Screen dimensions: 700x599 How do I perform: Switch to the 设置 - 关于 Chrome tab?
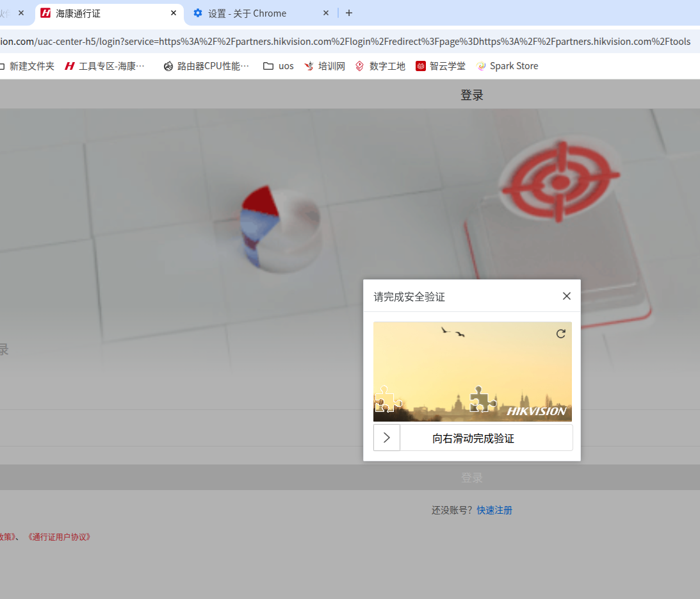[261, 13]
